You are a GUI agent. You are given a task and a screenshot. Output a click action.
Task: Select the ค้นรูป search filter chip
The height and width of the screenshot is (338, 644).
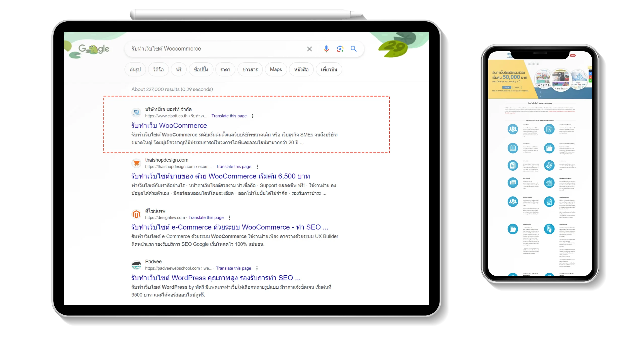point(135,69)
